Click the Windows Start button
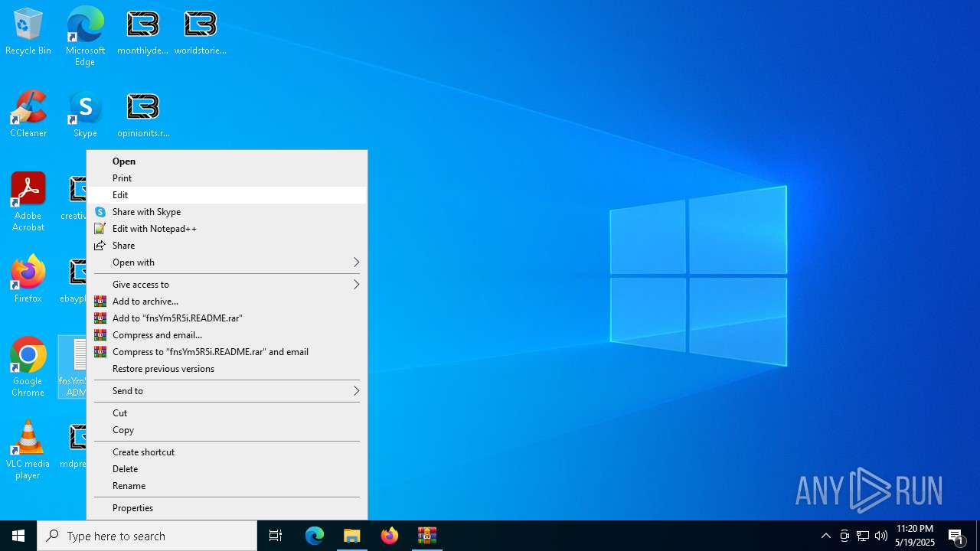The image size is (980, 551). point(18,536)
